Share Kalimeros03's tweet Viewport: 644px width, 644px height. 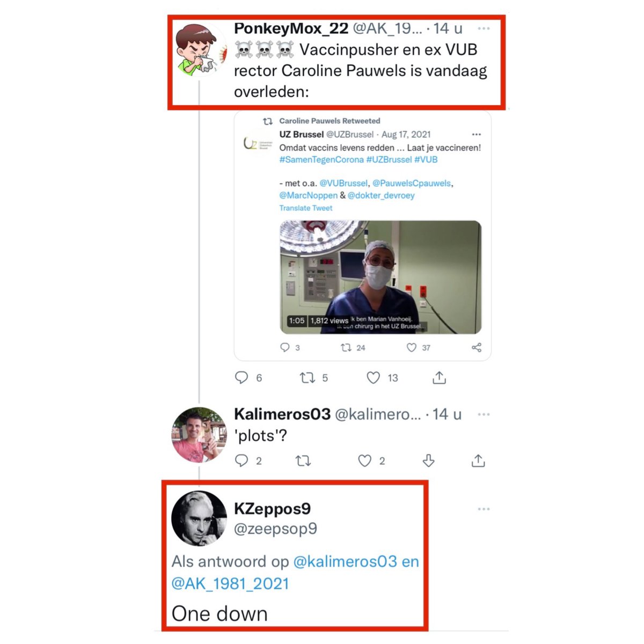(x=478, y=460)
